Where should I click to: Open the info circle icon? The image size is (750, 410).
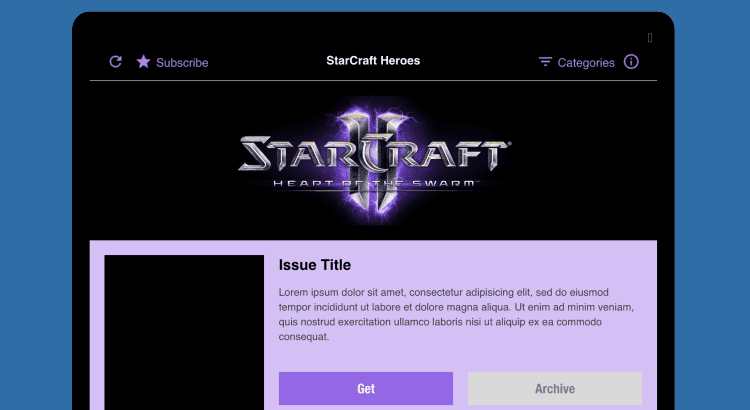coord(631,62)
